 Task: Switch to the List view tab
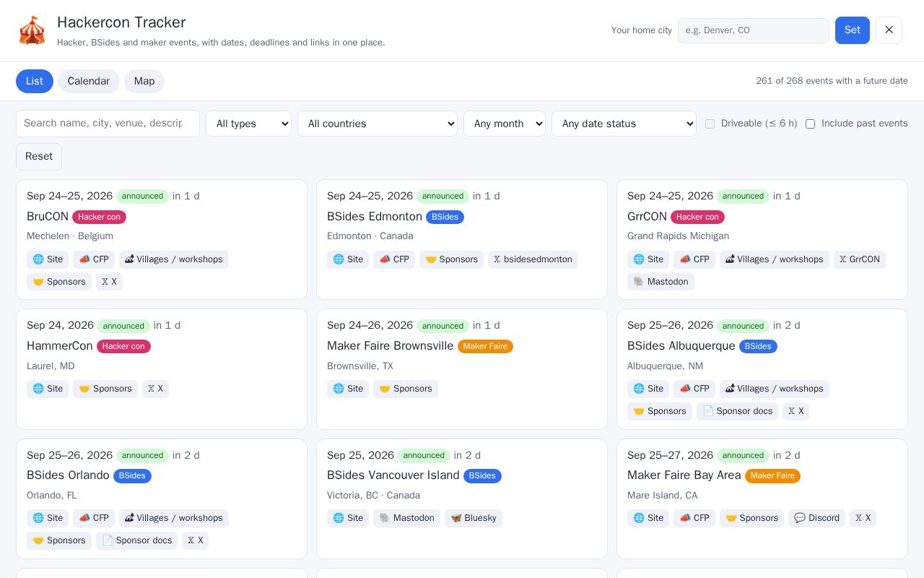pyautogui.click(x=35, y=81)
